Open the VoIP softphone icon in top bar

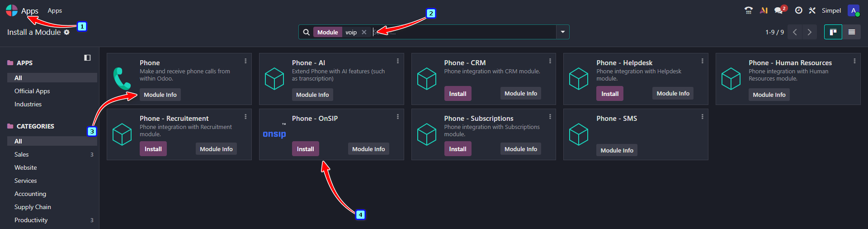pyautogui.click(x=749, y=10)
